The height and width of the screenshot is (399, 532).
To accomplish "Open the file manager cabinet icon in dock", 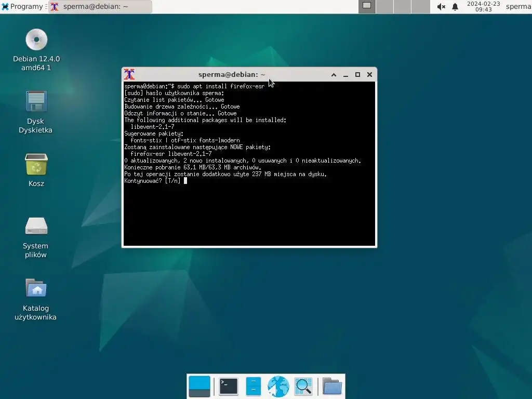I will 253,386.
